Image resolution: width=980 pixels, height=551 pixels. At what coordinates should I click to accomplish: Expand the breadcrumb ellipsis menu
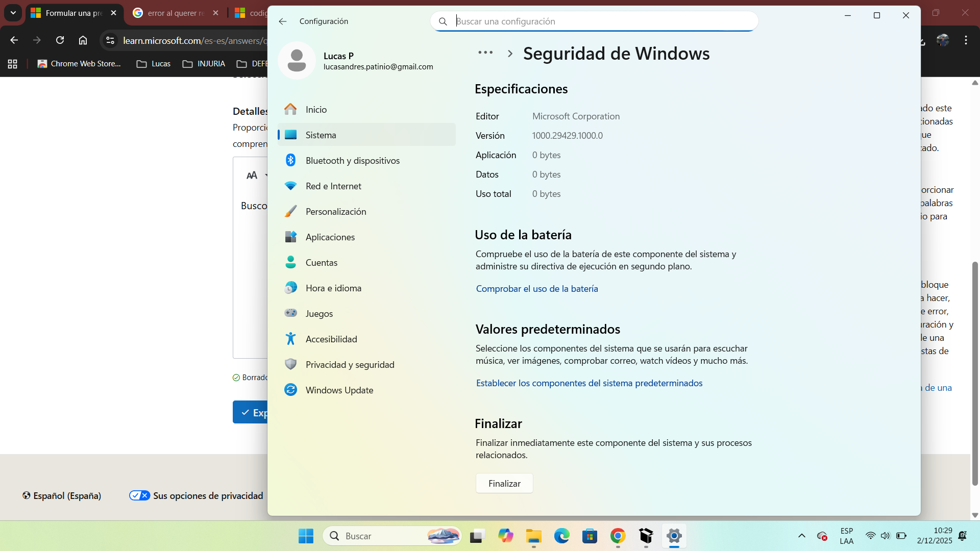485,53
